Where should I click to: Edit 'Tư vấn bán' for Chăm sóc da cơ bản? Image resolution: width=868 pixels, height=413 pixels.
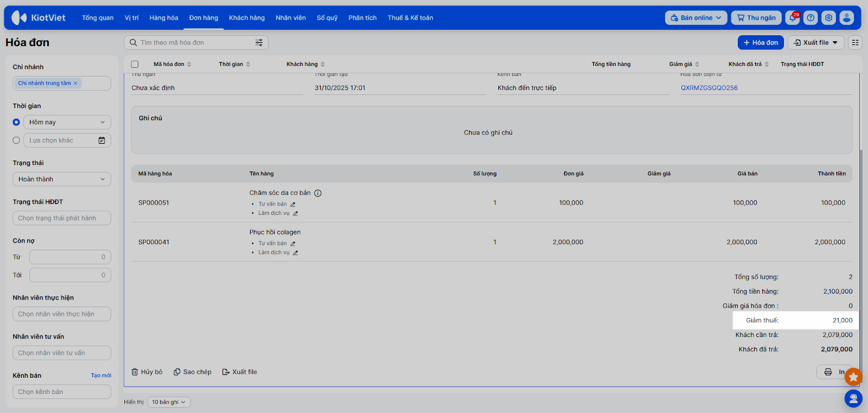point(293,205)
